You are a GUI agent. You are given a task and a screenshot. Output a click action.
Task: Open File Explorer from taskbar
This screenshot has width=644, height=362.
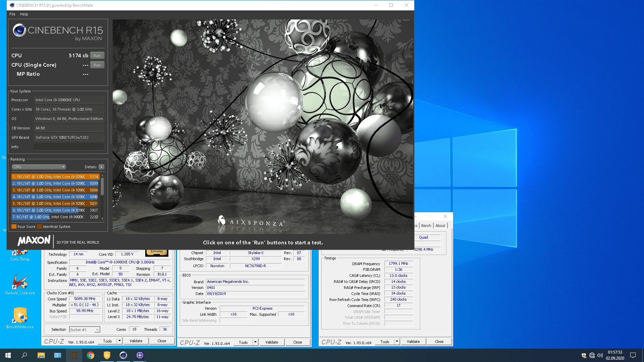[x=41, y=355]
